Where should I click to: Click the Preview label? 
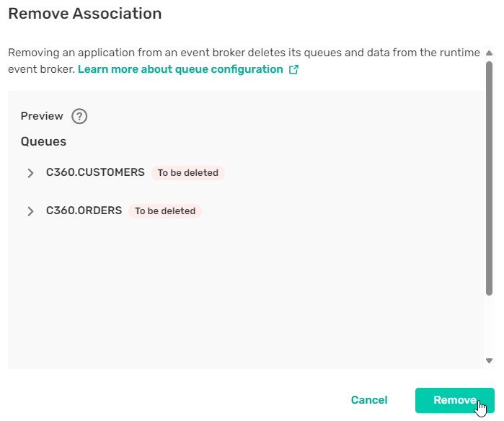tap(42, 116)
